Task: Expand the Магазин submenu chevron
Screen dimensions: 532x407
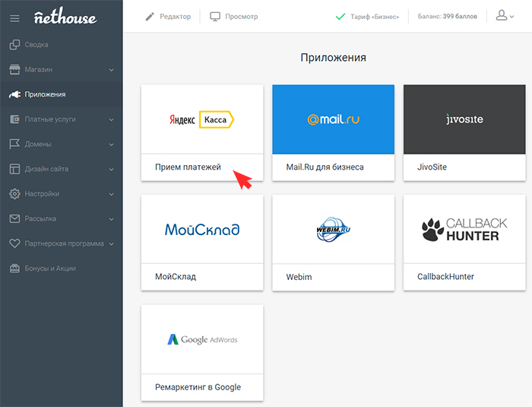Action: click(x=111, y=70)
